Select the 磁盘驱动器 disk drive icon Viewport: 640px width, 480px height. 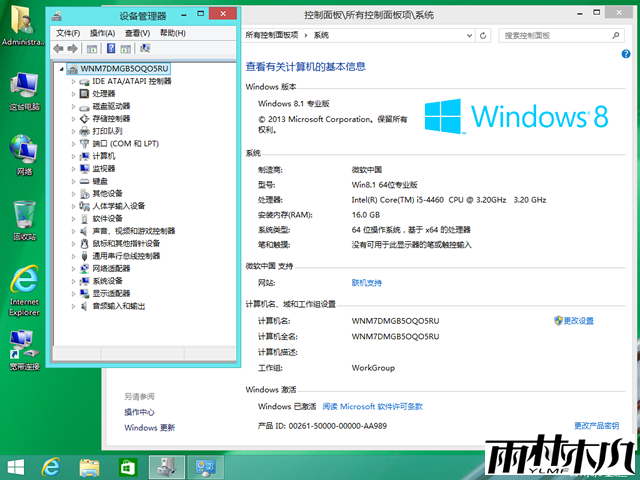84,107
